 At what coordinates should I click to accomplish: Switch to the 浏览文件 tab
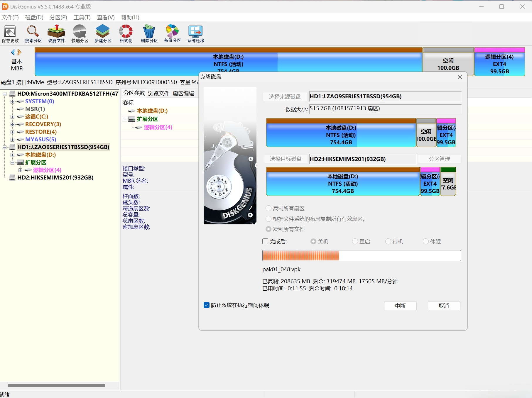tap(158, 93)
